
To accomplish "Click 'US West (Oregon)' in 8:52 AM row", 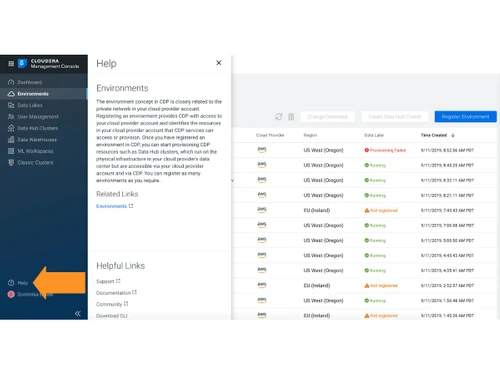I will click(323, 150).
